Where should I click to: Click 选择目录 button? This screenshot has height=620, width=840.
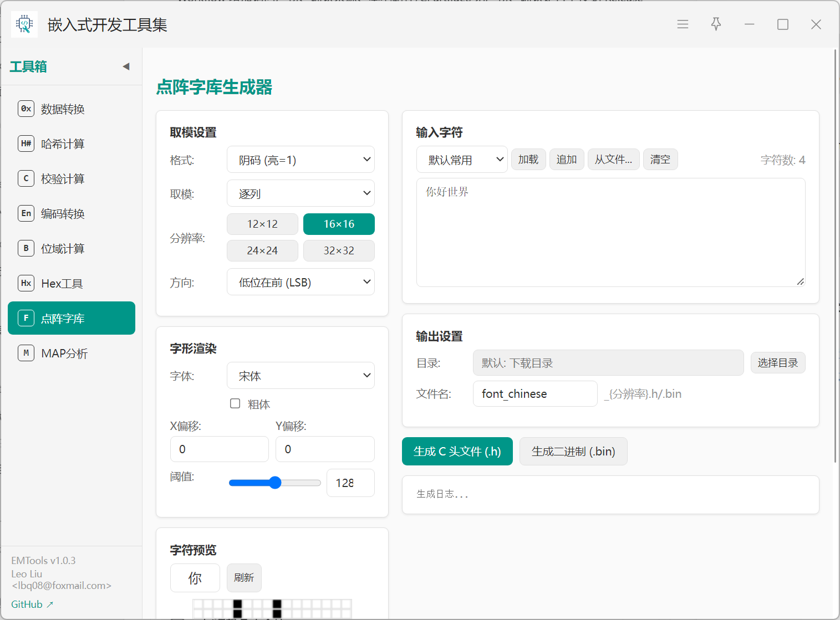[778, 363]
